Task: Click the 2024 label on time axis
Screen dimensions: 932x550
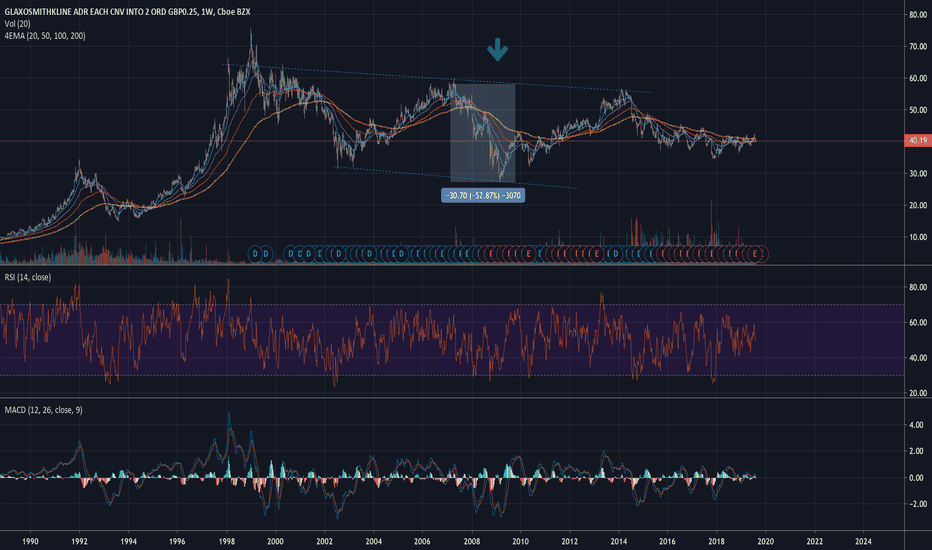Action: 863,541
